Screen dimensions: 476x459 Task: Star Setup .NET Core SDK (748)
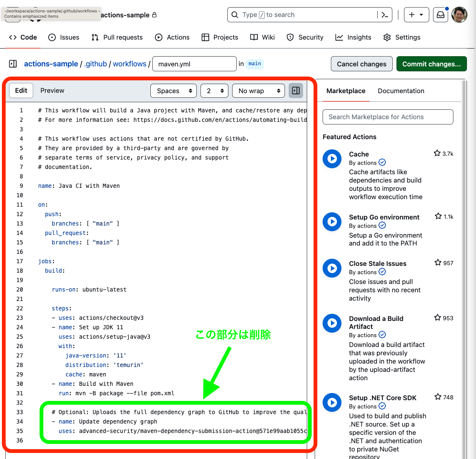[x=438, y=397]
